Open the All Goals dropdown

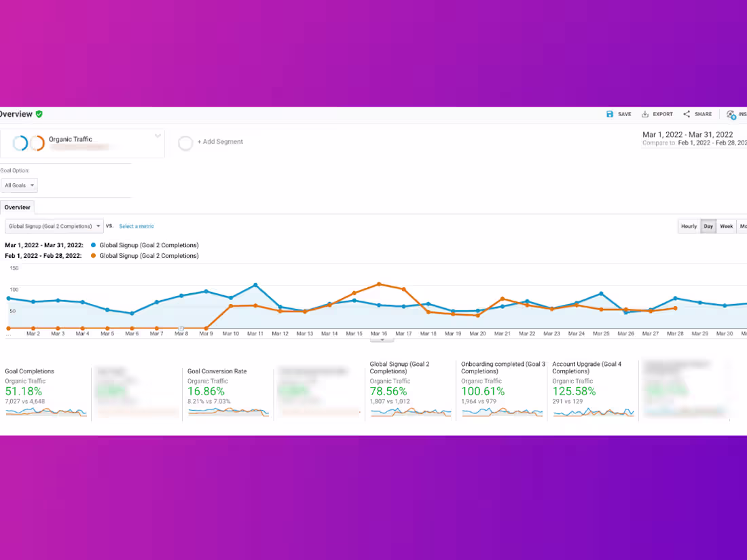pyautogui.click(x=19, y=185)
